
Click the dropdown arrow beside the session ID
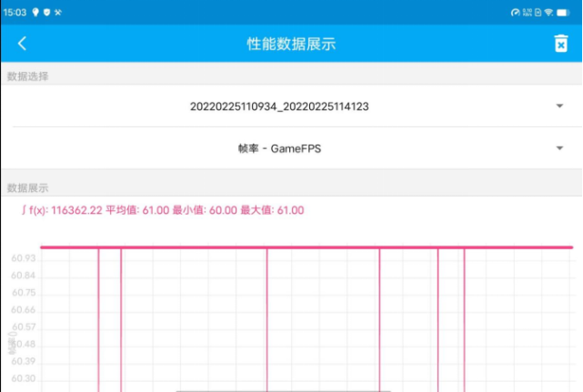click(x=559, y=106)
